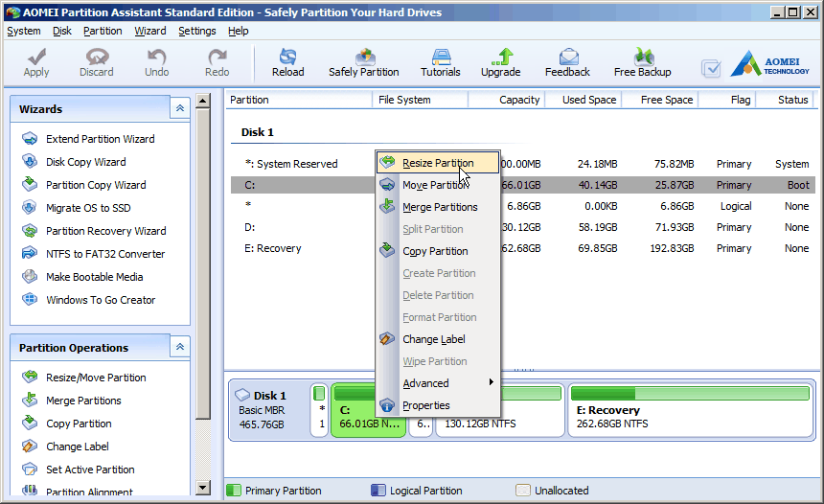Sort by Status column header

click(x=785, y=100)
